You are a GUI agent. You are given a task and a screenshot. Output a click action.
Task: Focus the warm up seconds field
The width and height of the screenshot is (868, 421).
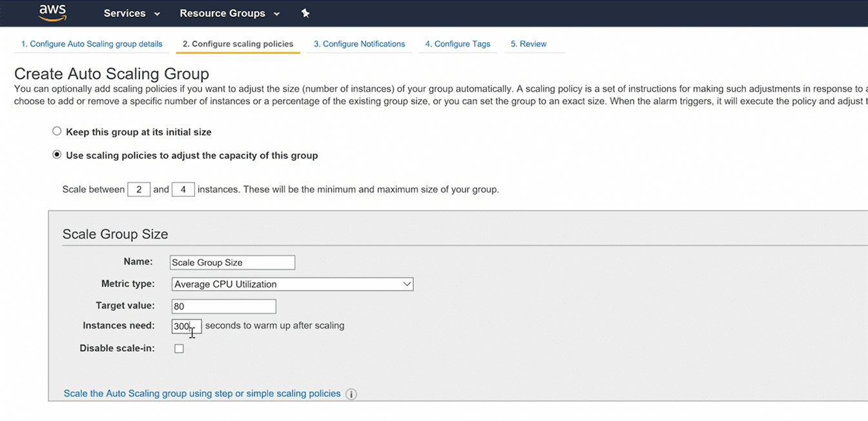(186, 326)
